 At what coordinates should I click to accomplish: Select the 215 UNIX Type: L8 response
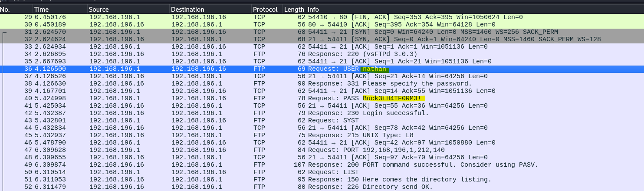tap(322, 135)
